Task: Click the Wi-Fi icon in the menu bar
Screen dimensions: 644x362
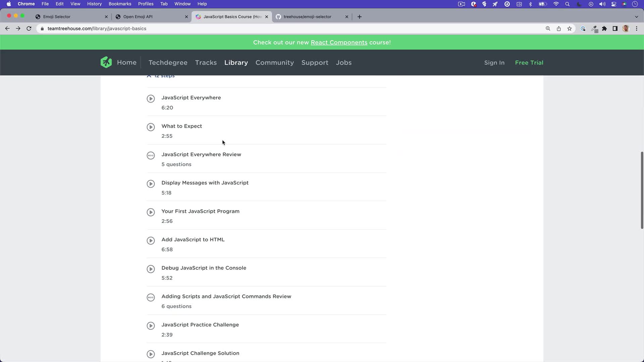Action: pyautogui.click(x=556, y=4)
